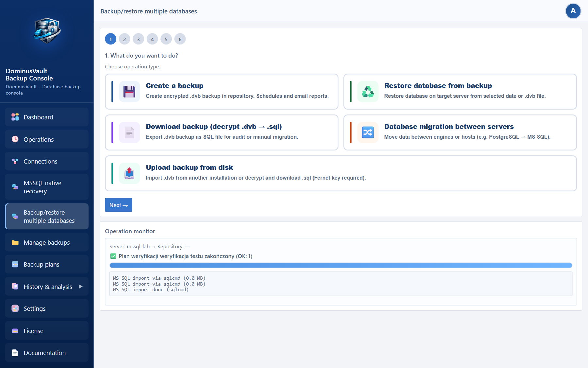The width and height of the screenshot is (588, 368).
Task: Click the Download backup document icon
Action: (x=129, y=132)
